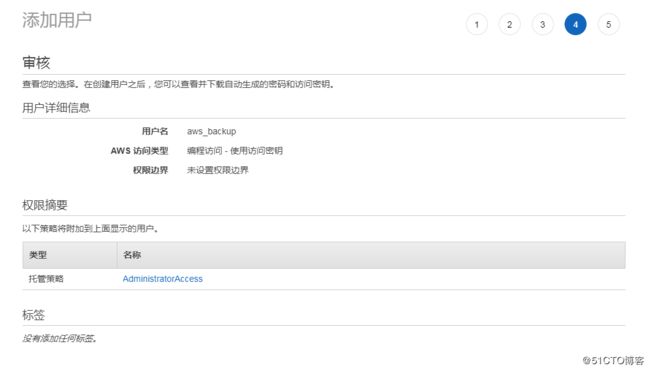Go to wizard step 1 circle

[476, 24]
